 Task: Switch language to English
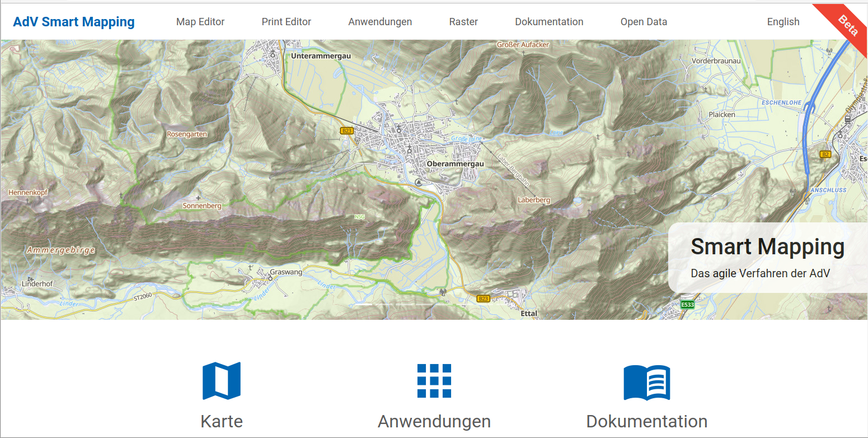[783, 22]
